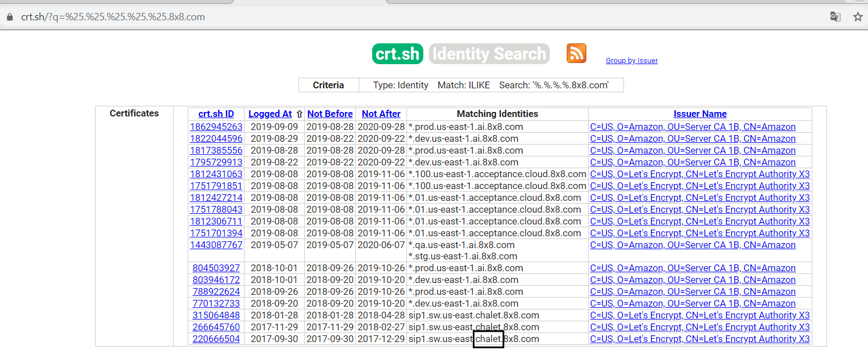Click Logged At date 2019-09-09
The image size is (868, 364).
coord(274,127)
